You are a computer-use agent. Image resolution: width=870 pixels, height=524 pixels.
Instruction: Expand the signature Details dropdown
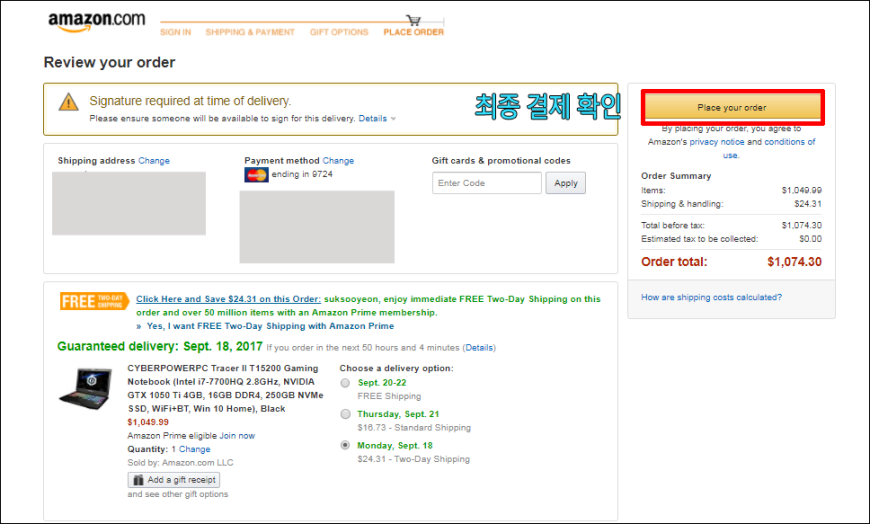coord(377,118)
